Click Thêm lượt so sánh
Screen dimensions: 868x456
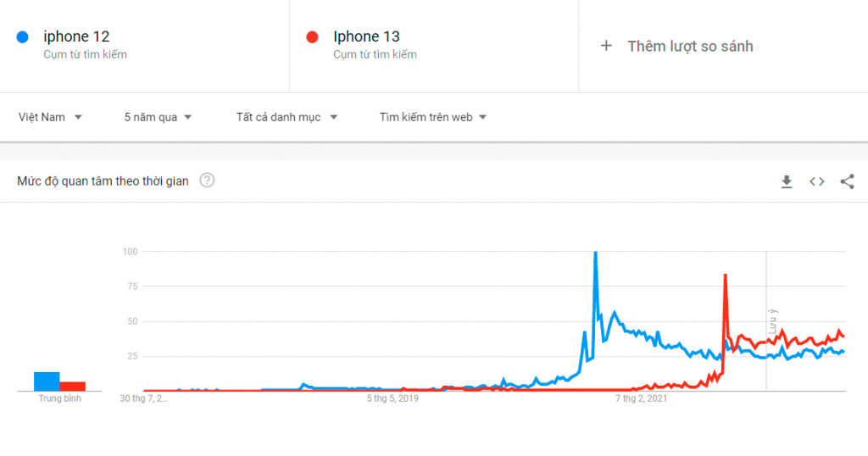coord(690,47)
